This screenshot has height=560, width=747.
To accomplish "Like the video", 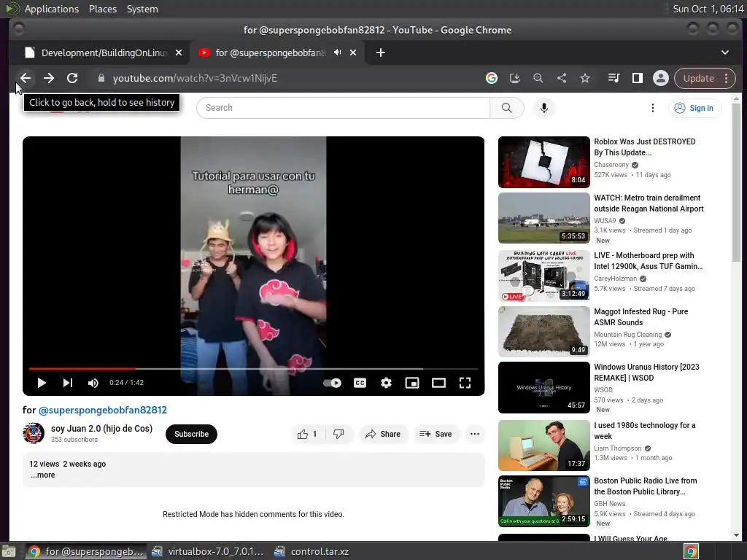I will click(307, 435).
